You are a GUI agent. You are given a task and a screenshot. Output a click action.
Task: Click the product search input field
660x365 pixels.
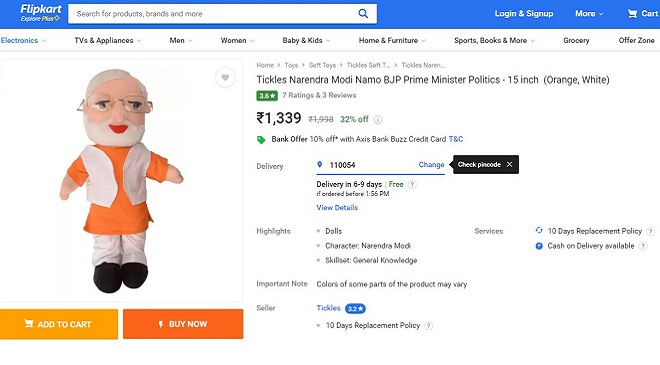(213, 14)
